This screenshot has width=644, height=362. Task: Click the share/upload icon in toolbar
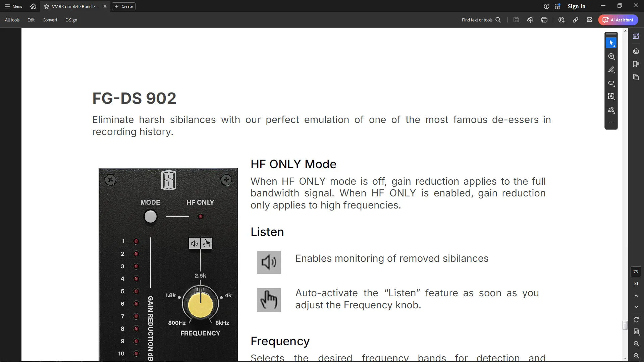tap(530, 20)
